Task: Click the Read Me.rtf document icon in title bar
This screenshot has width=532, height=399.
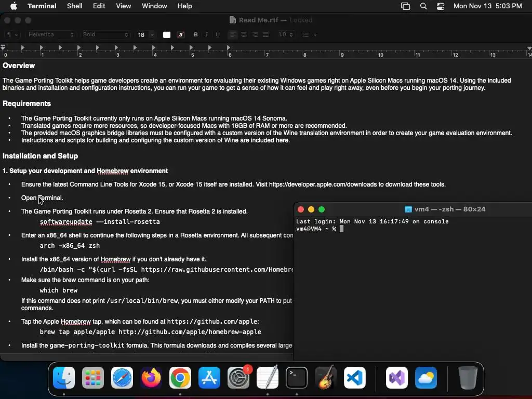Action: [232, 20]
